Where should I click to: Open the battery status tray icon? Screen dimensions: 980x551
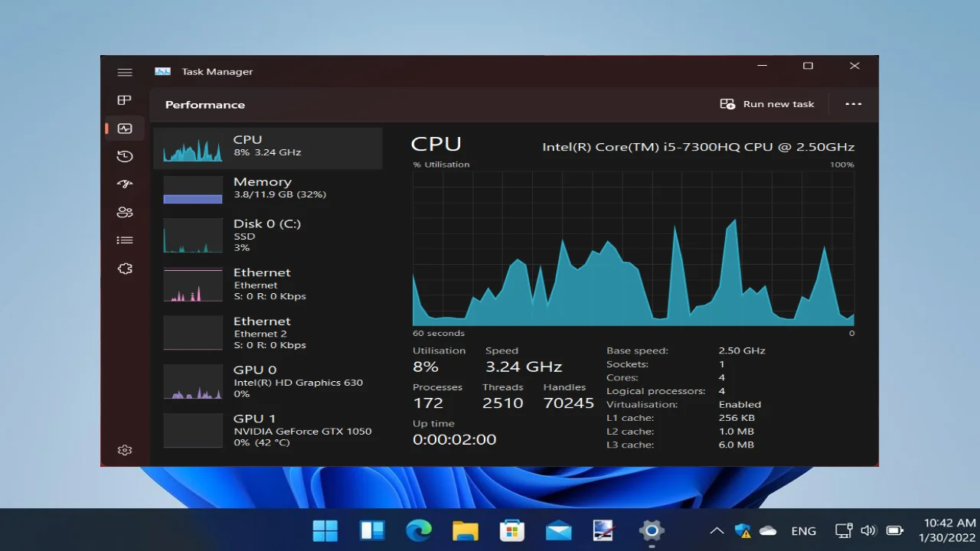point(894,530)
